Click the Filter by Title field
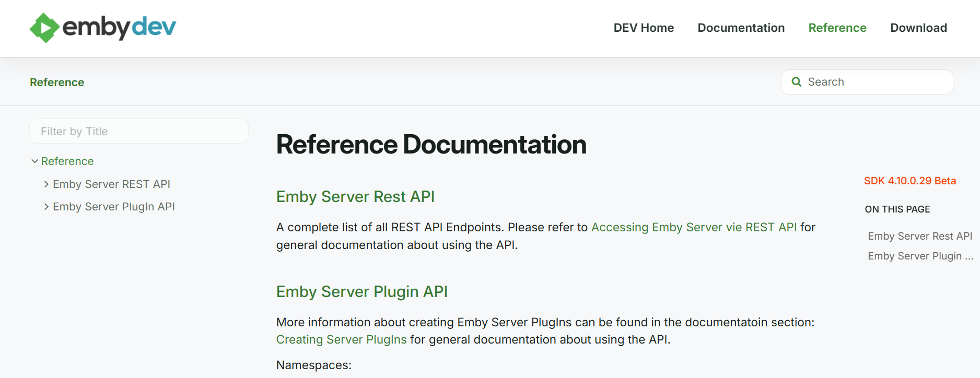 click(139, 131)
